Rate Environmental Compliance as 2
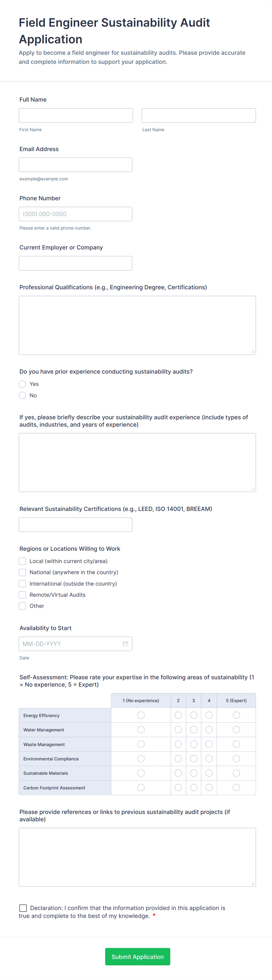This screenshot has height=980, width=272. [178, 758]
